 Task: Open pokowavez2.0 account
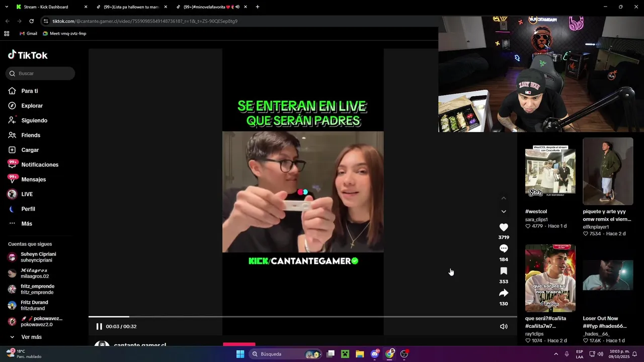click(x=41, y=321)
